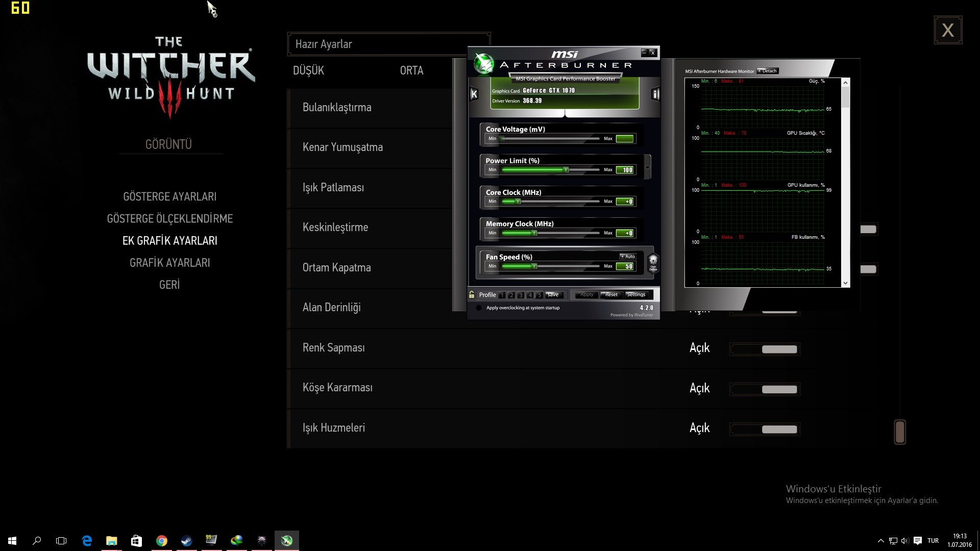Image resolution: width=980 pixels, height=551 pixels.
Task: Open Task View on the taskbar
Action: [x=61, y=541]
